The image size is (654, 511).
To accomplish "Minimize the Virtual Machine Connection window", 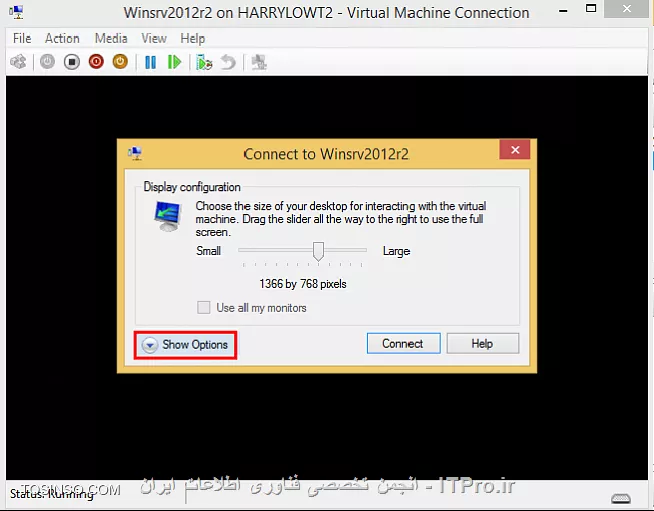I will pyautogui.click(x=563, y=11).
